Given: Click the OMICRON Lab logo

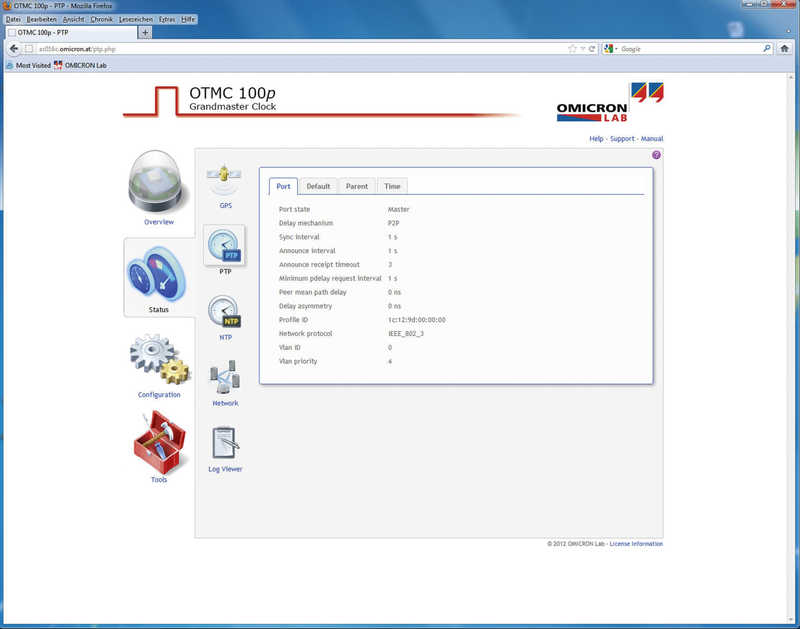Looking at the screenshot, I should click(x=610, y=102).
